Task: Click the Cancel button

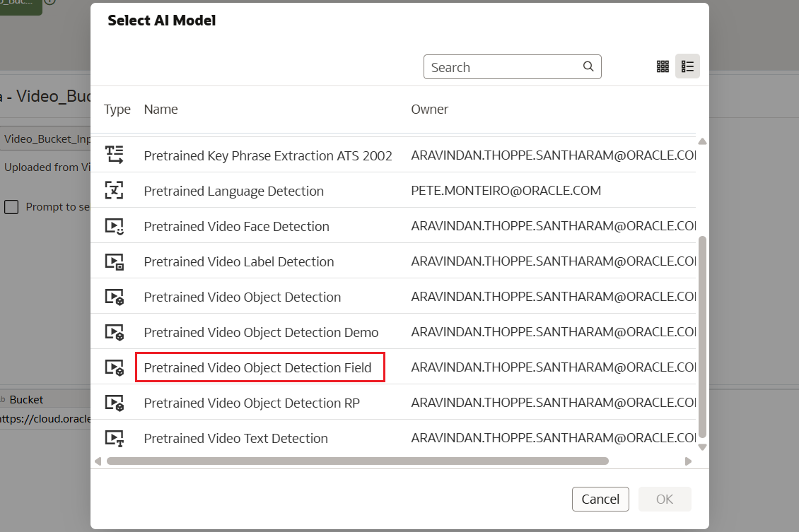Action: pyautogui.click(x=600, y=499)
